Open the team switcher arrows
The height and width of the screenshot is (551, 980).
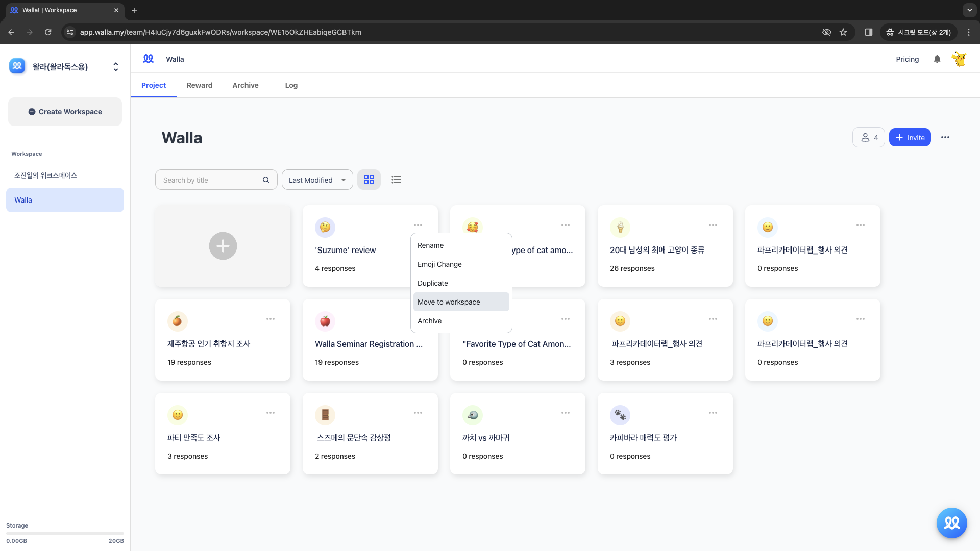pos(116,67)
